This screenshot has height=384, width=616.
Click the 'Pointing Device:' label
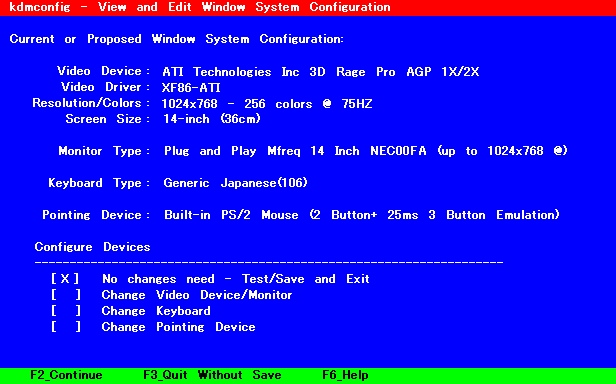[x=96, y=215]
